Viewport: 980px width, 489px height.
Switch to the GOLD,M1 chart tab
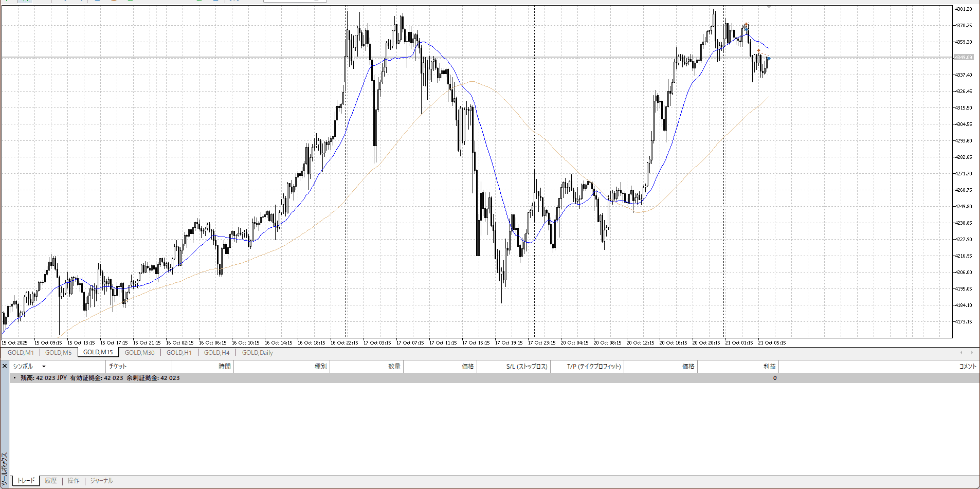click(21, 353)
